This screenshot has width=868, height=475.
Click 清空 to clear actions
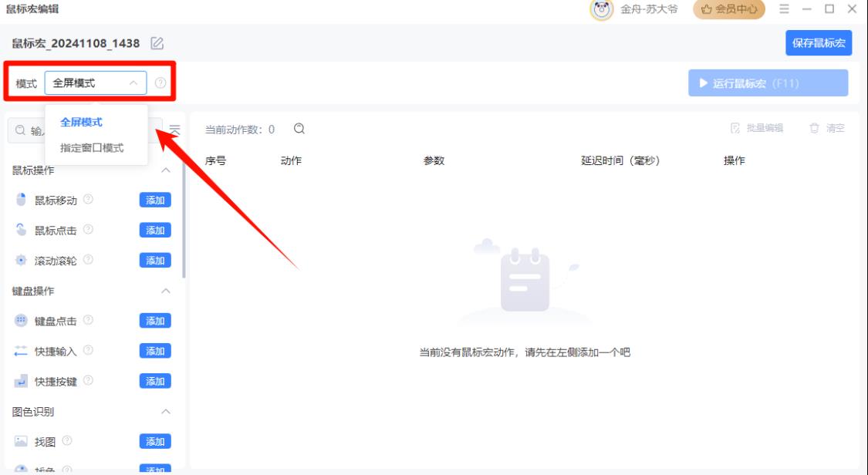tap(827, 128)
